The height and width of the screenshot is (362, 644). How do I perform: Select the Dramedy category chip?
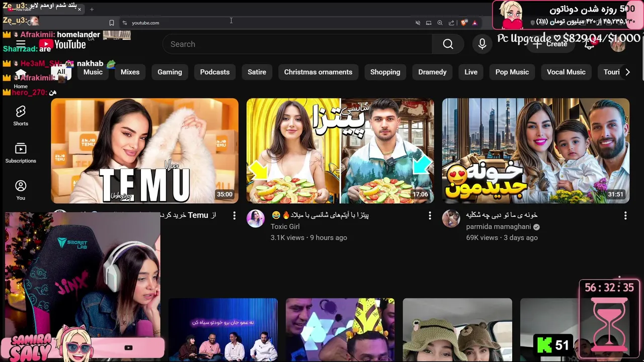click(x=432, y=72)
